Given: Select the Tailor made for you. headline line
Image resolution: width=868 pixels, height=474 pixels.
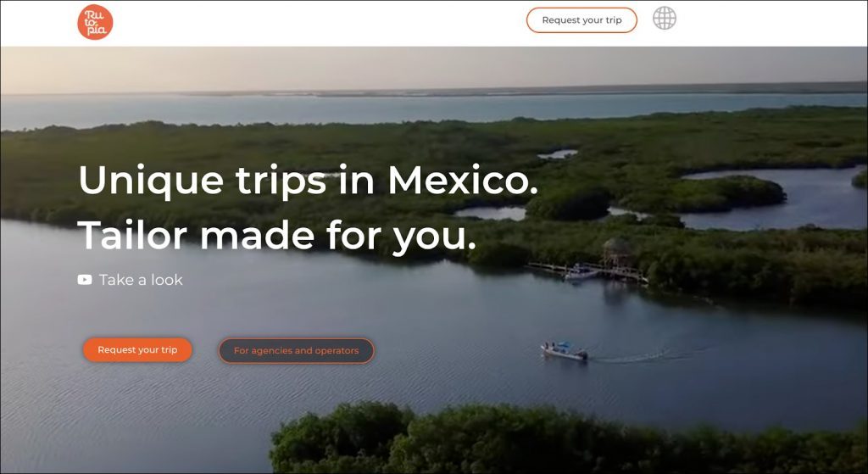Looking at the screenshot, I should (276, 235).
